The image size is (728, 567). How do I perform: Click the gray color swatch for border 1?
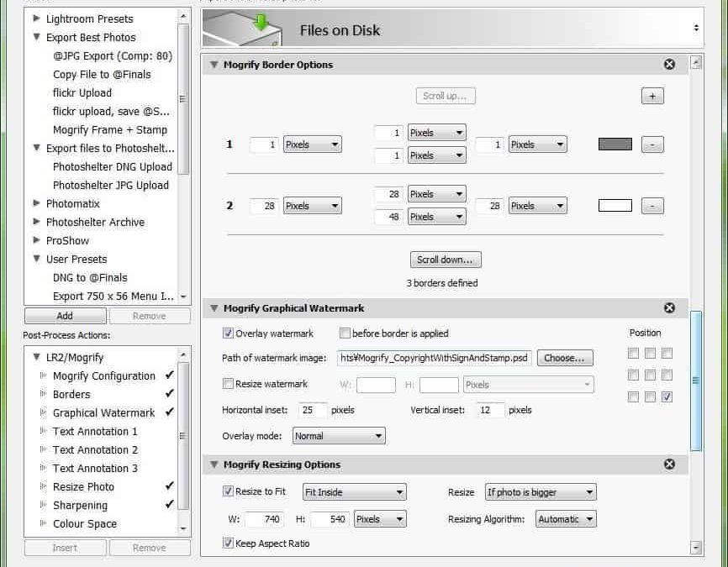[615, 144]
